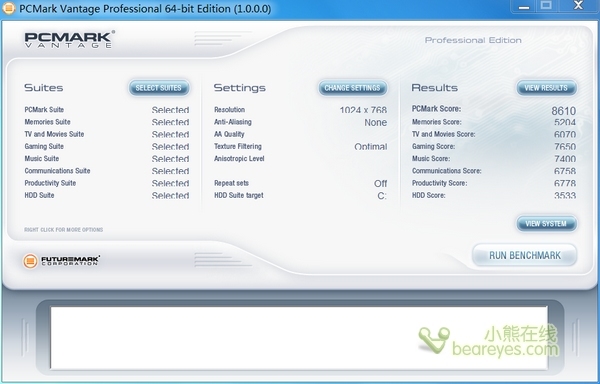Open View Results
Image resolution: width=600 pixels, height=384 pixels.
point(546,88)
